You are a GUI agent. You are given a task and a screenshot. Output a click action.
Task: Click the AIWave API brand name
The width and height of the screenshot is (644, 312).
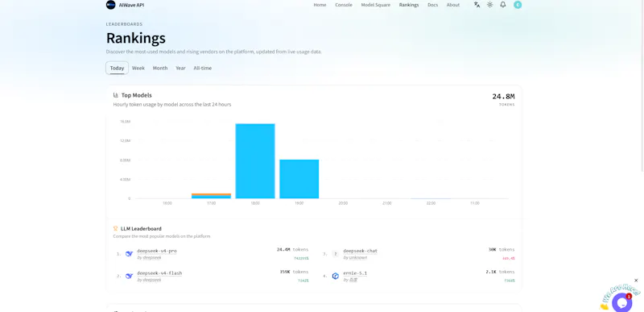(131, 5)
